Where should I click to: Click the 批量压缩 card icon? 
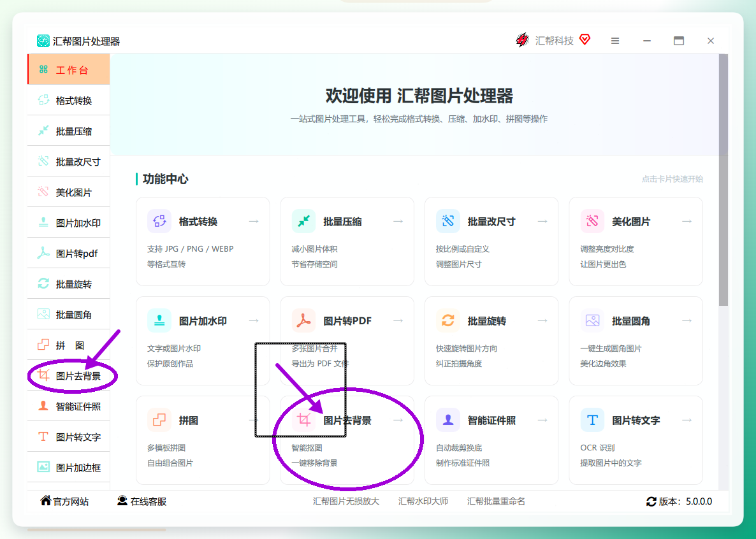pyautogui.click(x=304, y=221)
